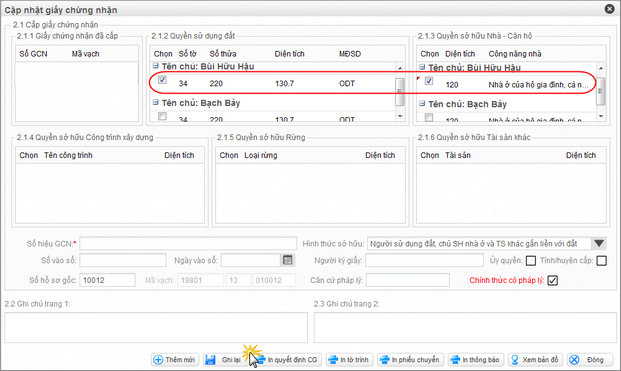Click the Thêm mới plus icon button
The image size is (621, 371).
[175, 360]
